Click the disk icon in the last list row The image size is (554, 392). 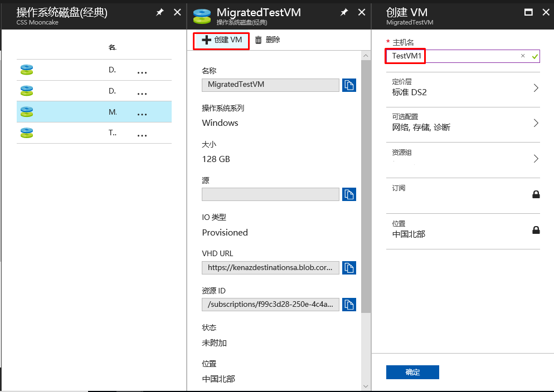tap(27, 133)
